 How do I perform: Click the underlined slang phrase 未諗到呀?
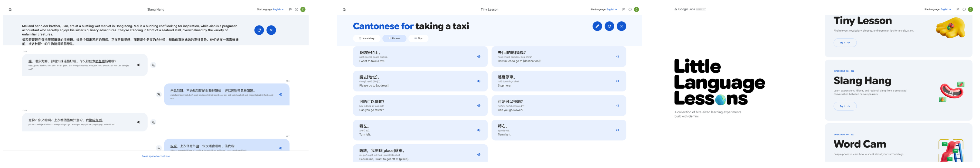(x=176, y=91)
